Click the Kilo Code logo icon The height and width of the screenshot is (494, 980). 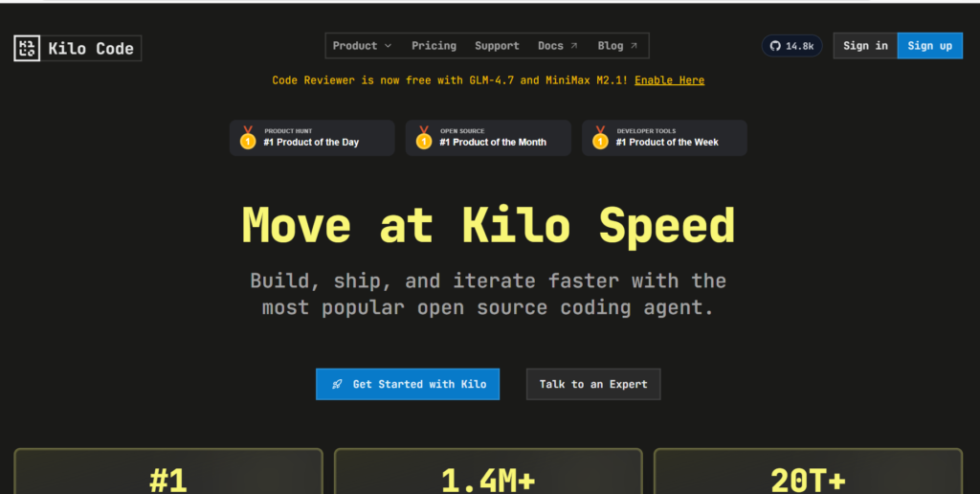pyautogui.click(x=27, y=48)
